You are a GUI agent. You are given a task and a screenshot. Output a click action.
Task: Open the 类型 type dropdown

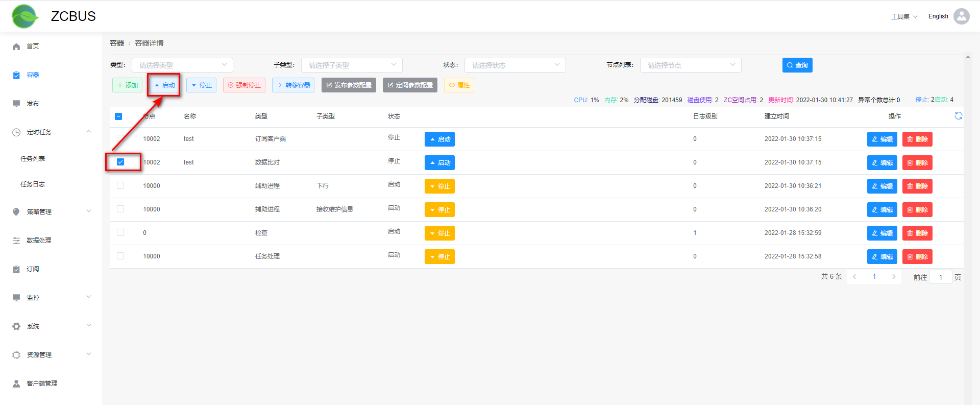(182, 65)
